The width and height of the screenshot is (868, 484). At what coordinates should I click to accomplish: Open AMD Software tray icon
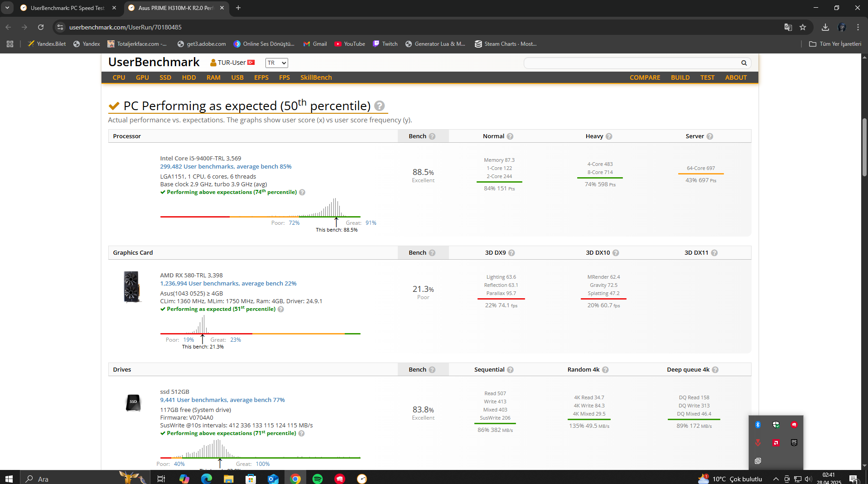pos(776,443)
